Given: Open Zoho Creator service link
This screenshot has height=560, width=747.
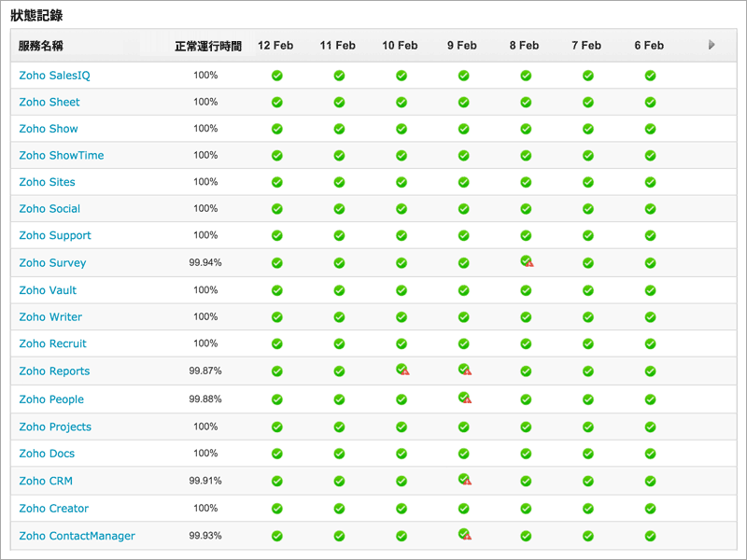Looking at the screenshot, I should (54, 508).
